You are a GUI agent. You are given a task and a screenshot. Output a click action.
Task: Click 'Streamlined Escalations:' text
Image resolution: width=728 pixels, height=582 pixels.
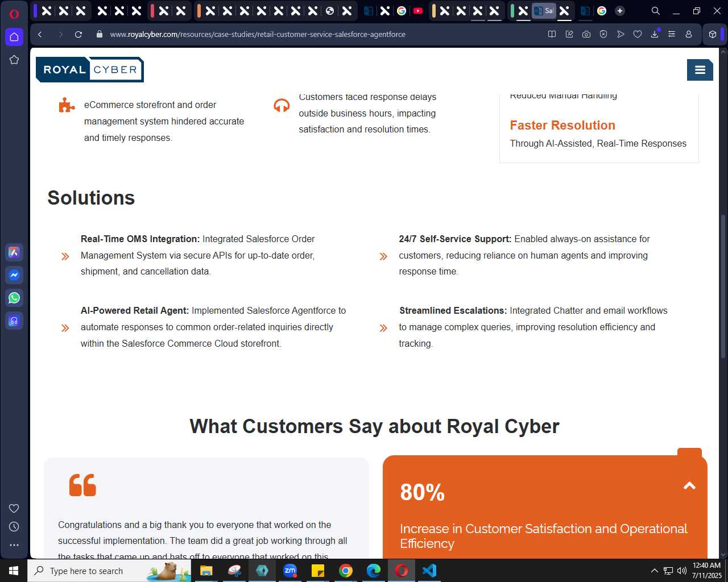pos(453,311)
